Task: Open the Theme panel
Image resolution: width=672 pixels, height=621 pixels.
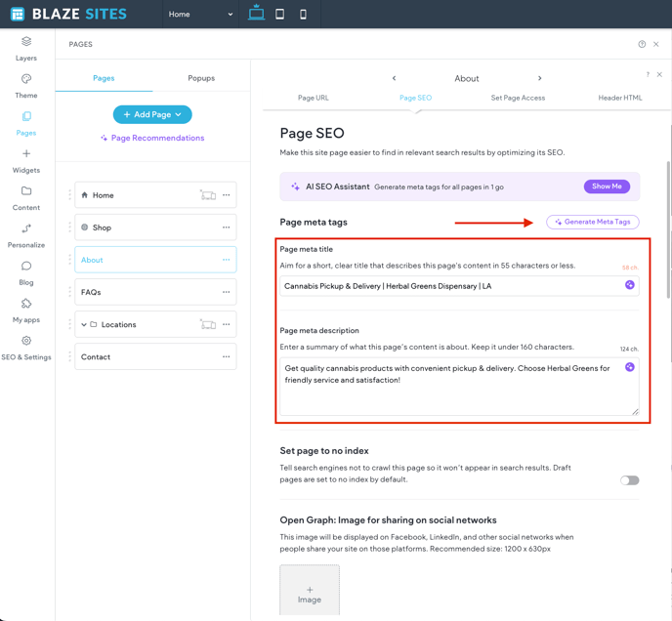Action: [26, 86]
